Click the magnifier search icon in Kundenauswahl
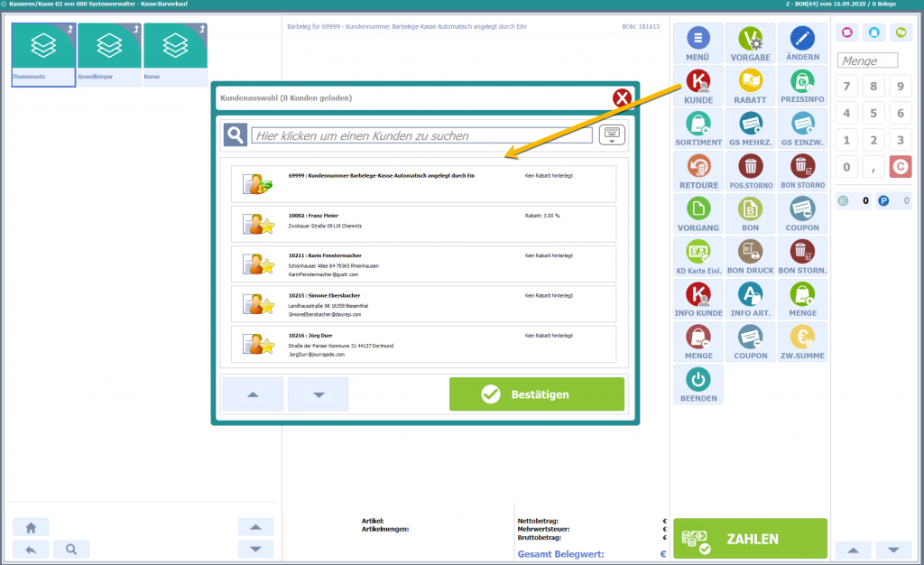Screen dimensions: 924x565 click(x=236, y=135)
